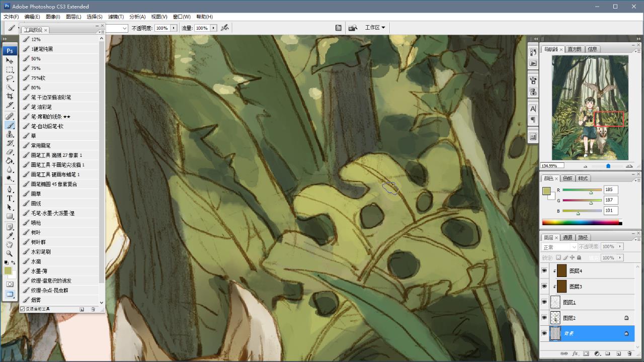Select the Slice tool
This screenshot has width=644, height=362.
(10, 106)
